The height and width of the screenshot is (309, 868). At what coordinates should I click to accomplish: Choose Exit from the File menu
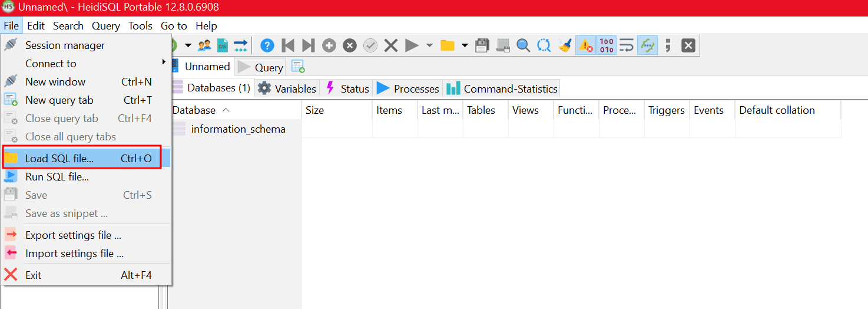(86, 275)
